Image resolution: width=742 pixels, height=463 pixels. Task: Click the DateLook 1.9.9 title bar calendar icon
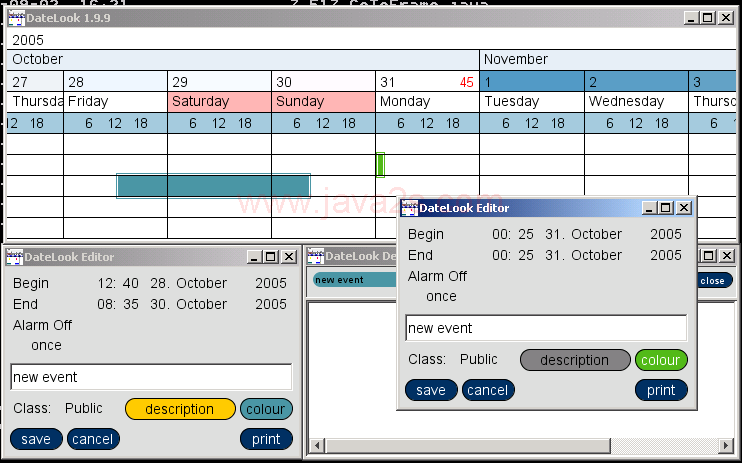pos(17,18)
